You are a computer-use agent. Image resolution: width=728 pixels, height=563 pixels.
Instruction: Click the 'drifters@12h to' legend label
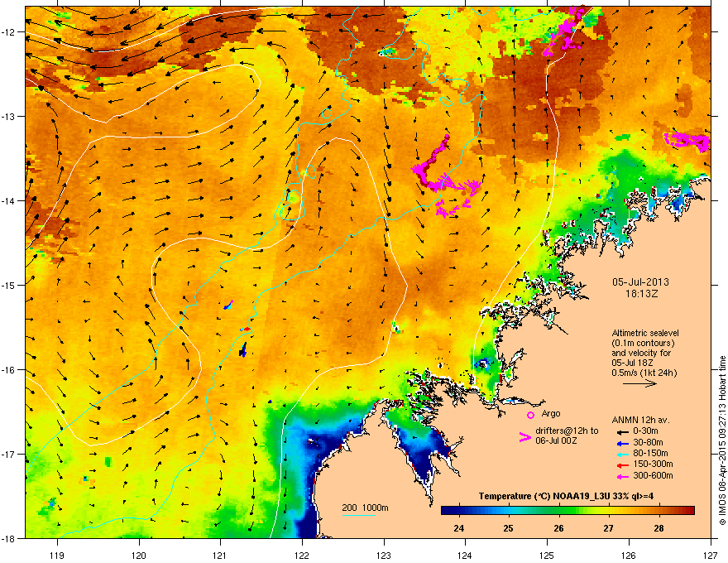567,431
